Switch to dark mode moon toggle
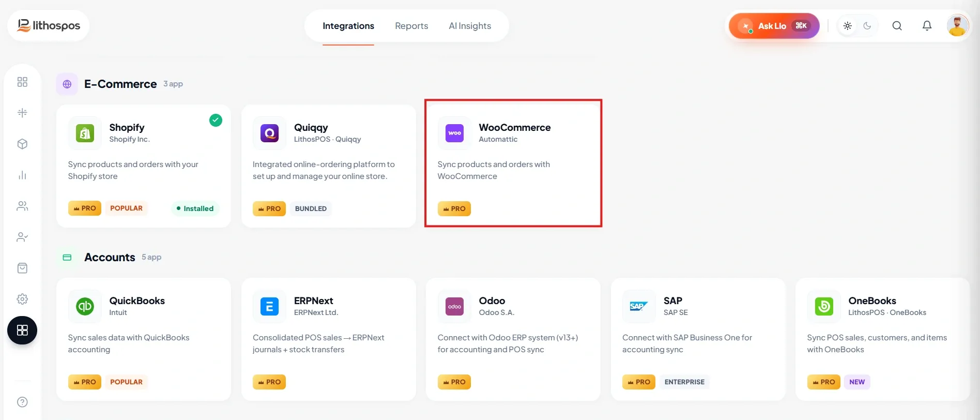This screenshot has height=420, width=980. (x=867, y=26)
